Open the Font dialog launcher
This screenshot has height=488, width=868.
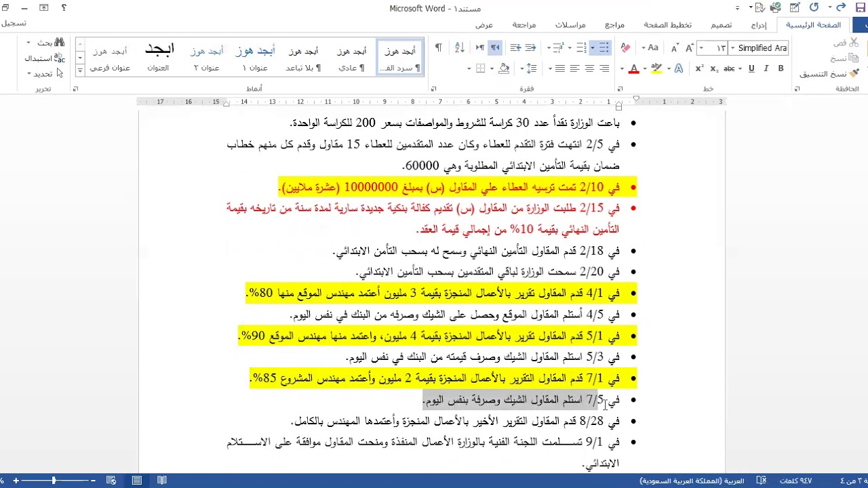click(x=620, y=89)
